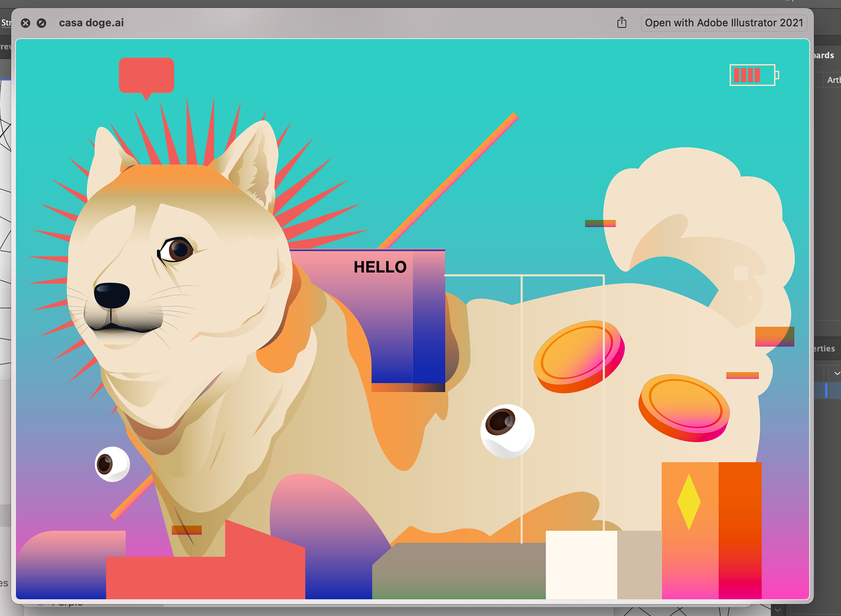Click the HELLO text in the artwork
The width and height of the screenshot is (841, 616).
380,267
